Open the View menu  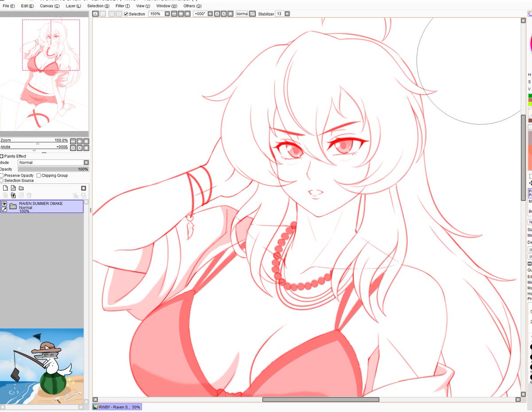point(143,6)
